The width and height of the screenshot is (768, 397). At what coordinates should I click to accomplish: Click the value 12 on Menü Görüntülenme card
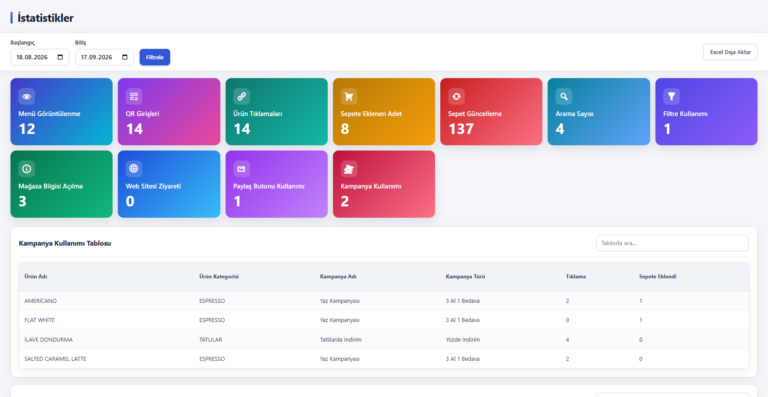coord(27,129)
